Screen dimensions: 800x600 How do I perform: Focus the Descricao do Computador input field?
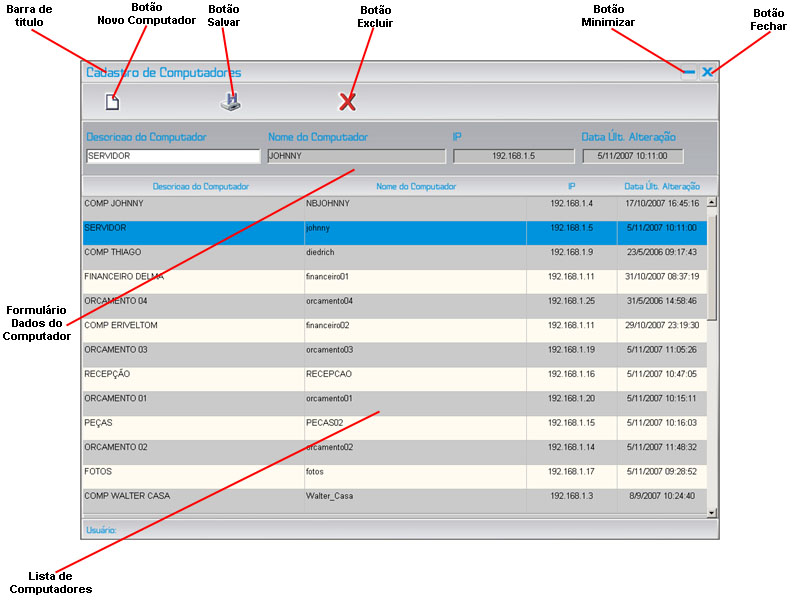tap(173, 156)
